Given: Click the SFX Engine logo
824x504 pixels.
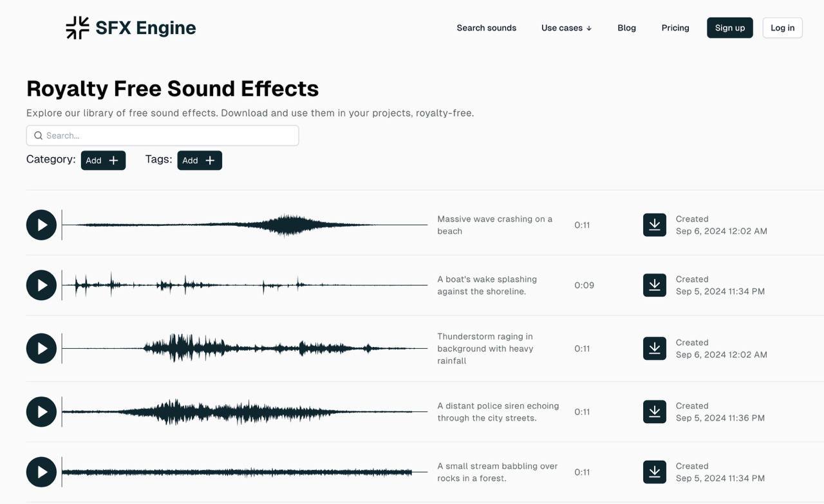Looking at the screenshot, I should tap(131, 28).
